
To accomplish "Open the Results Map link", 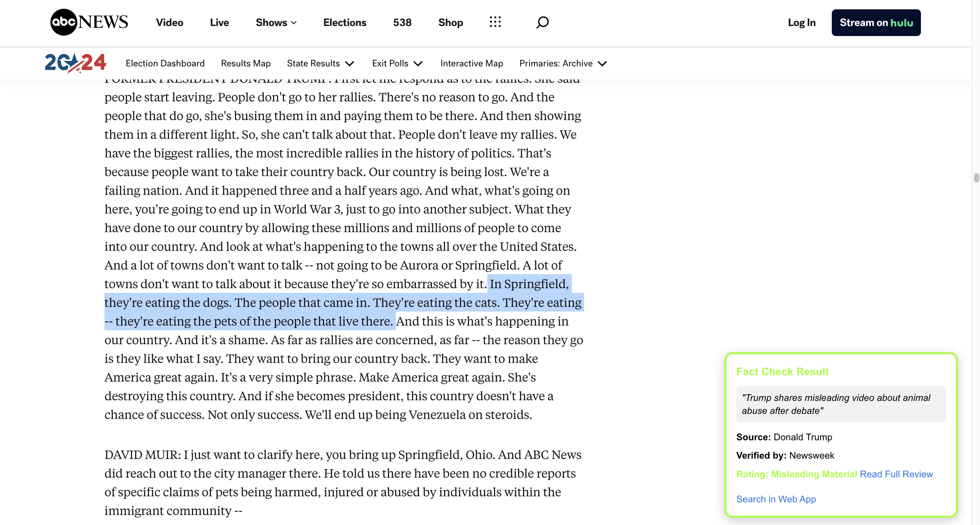I will 245,63.
